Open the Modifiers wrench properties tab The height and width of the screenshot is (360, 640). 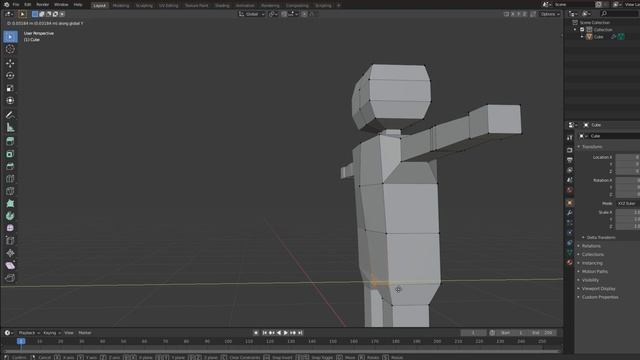[x=570, y=213]
